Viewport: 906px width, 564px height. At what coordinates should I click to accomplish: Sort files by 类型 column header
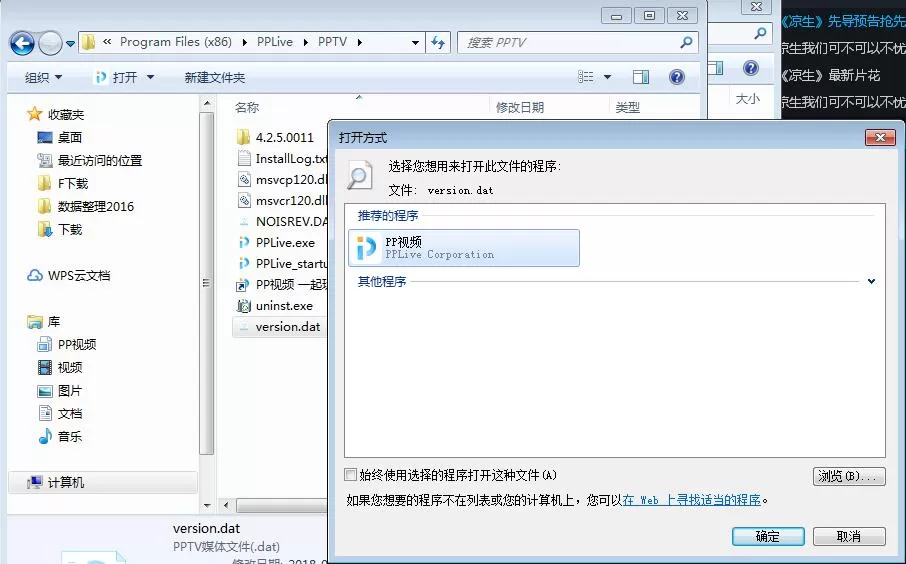(x=627, y=107)
